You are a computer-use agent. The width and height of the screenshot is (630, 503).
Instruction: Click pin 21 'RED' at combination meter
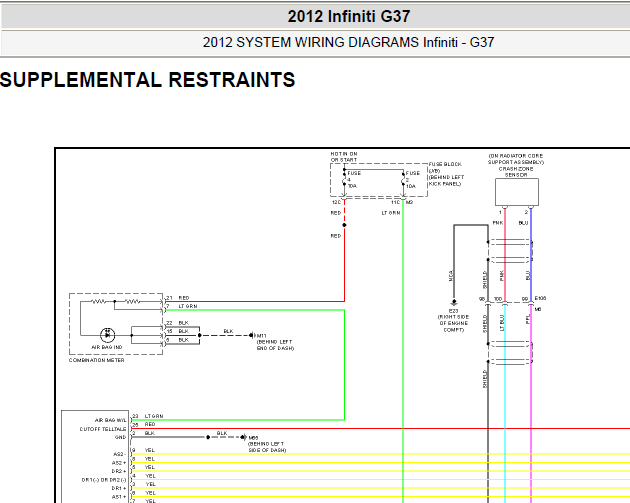[184, 298]
